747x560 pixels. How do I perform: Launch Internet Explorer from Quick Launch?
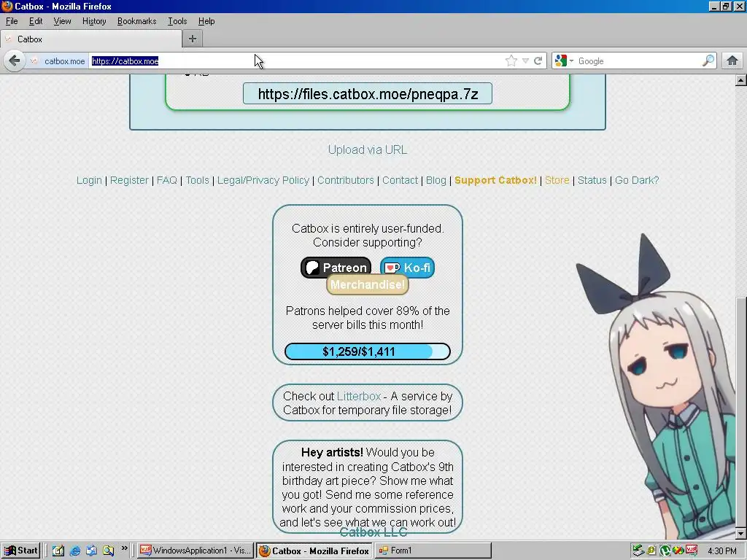pos(75,551)
